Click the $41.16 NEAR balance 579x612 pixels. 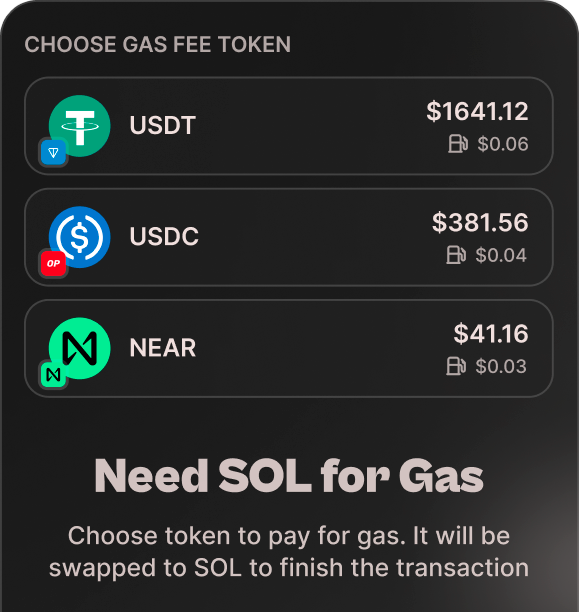click(x=491, y=334)
